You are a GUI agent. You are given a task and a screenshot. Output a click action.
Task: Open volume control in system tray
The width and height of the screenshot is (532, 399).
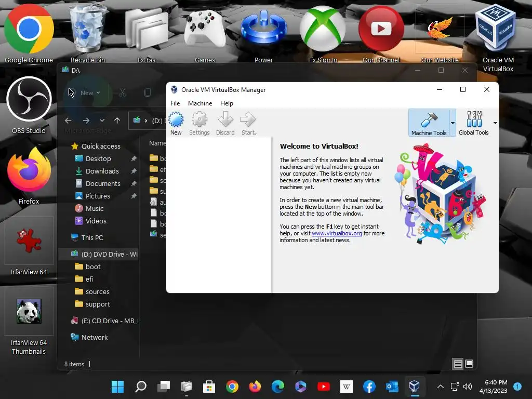click(x=468, y=387)
